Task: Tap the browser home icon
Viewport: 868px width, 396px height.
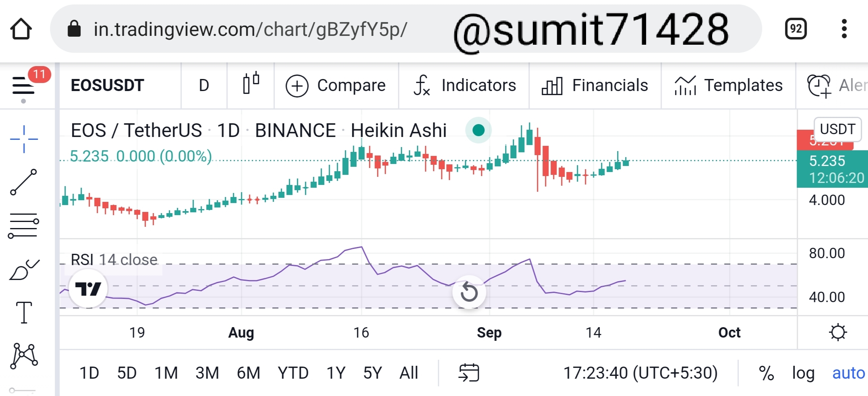Action: 21,29
